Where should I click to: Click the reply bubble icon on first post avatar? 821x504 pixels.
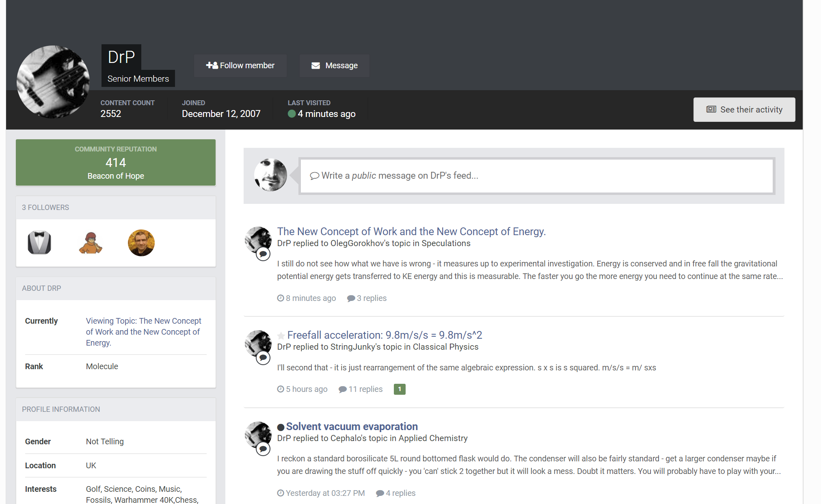[263, 254]
